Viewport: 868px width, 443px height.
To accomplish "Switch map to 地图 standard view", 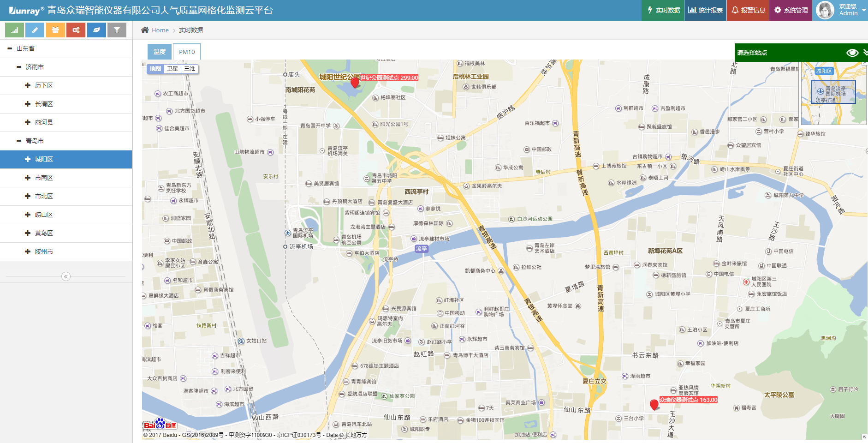I will [x=155, y=69].
